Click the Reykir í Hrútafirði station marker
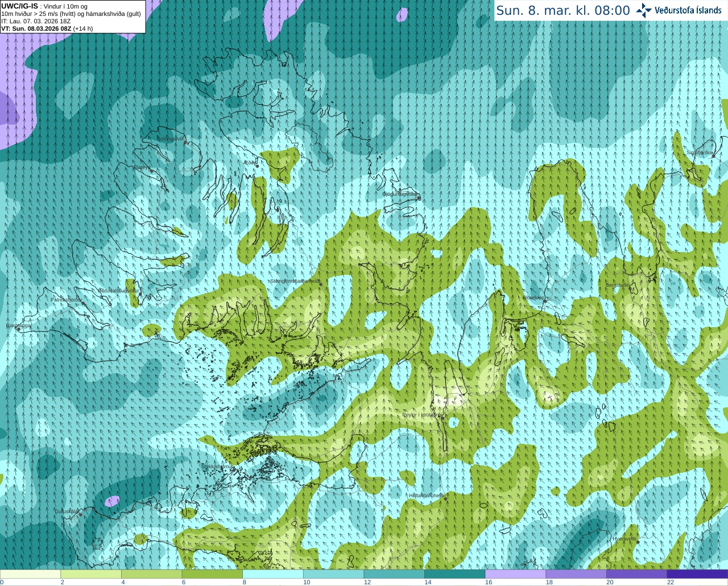Viewport: 728px width, 586px height. click(441, 418)
